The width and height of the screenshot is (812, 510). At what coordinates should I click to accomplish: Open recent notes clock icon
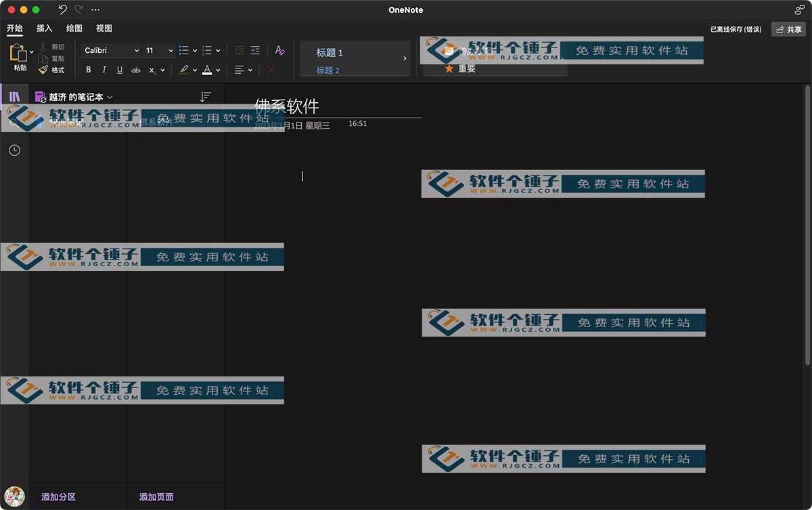14,150
